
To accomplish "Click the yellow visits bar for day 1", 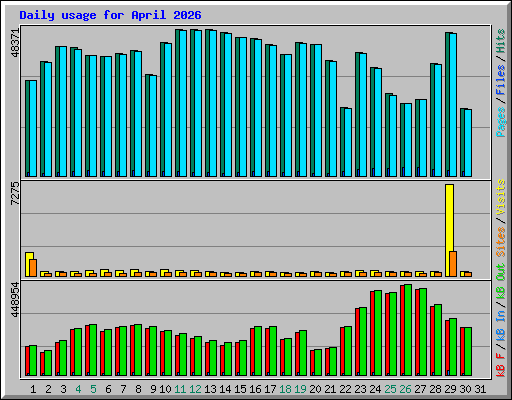I will pos(28,264).
